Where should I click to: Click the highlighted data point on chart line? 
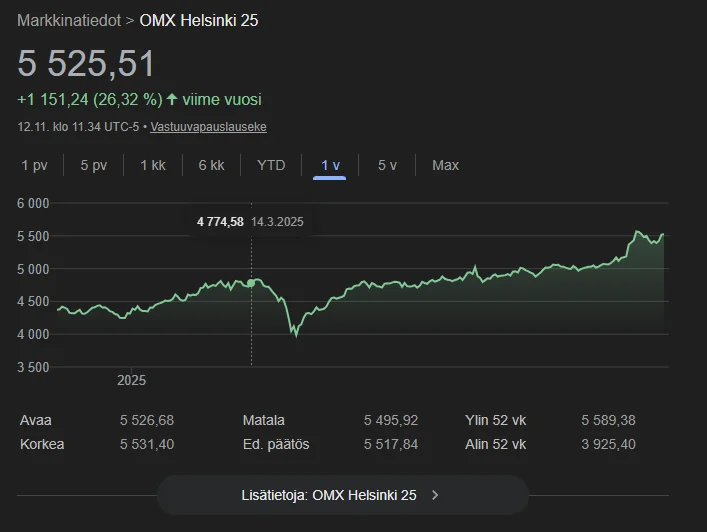tap(251, 283)
